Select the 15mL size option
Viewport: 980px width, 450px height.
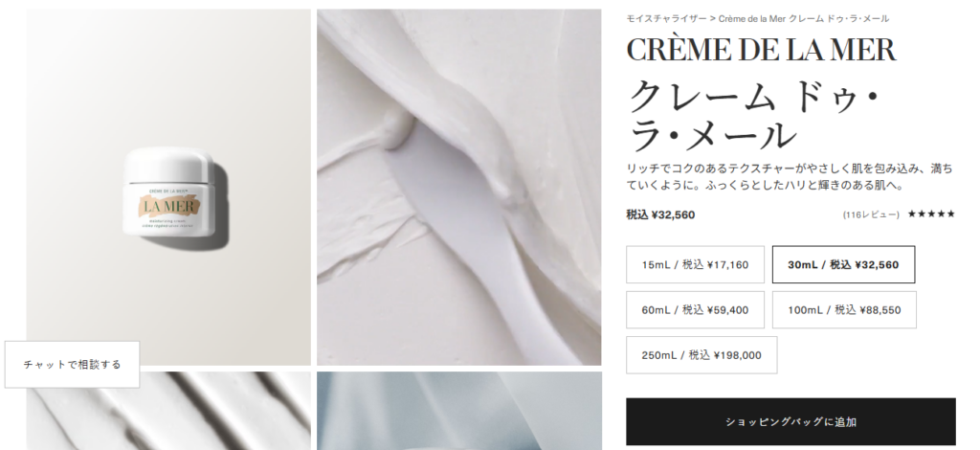coord(695,264)
